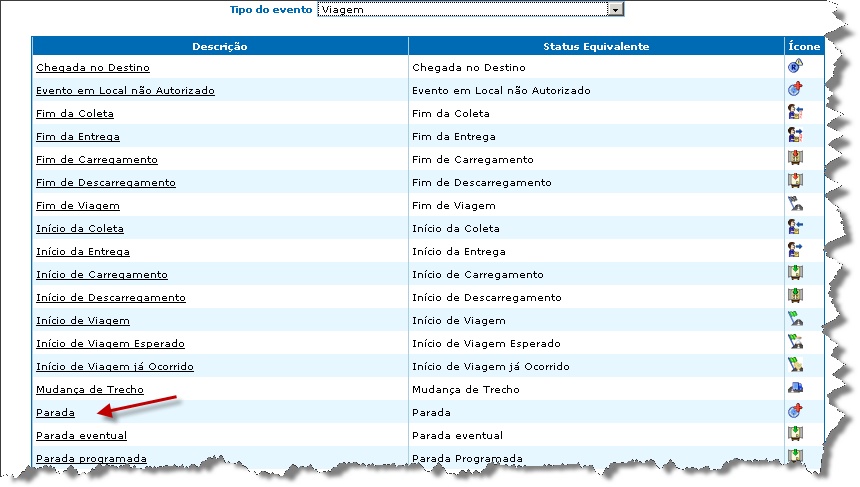This screenshot has height=487, width=860.
Task: Click the Status Equivalente column header
Action: pos(596,47)
